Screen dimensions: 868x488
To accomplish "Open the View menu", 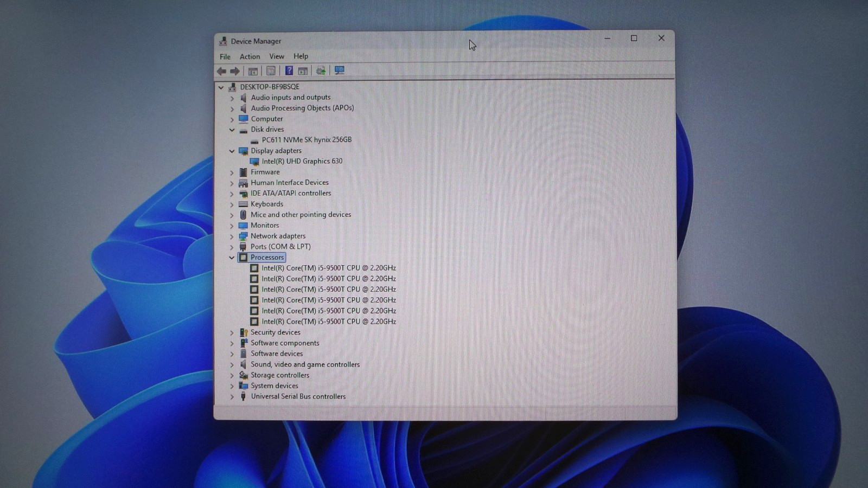I will click(x=277, y=56).
